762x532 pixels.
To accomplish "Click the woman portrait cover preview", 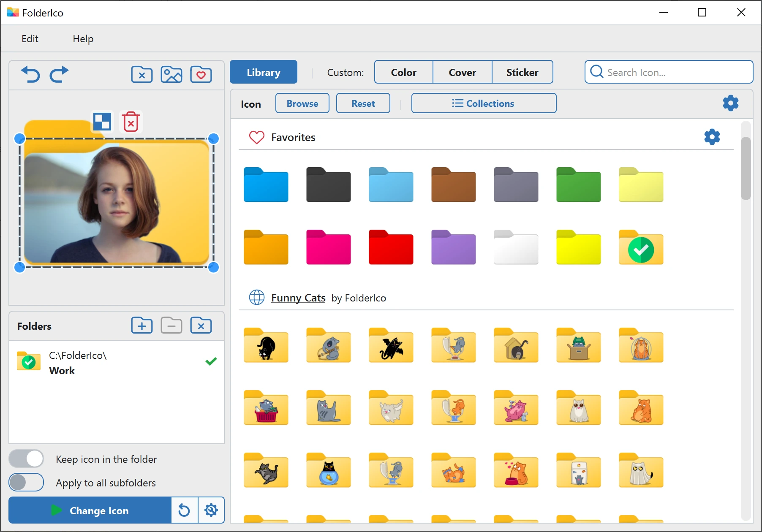I will [117, 203].
